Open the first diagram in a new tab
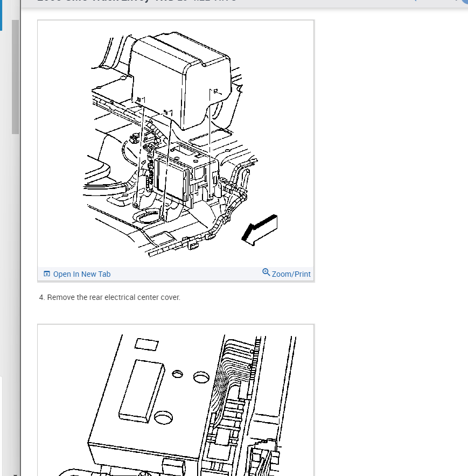The width and height of the screenshot is (468, 476). pos(77,274)
